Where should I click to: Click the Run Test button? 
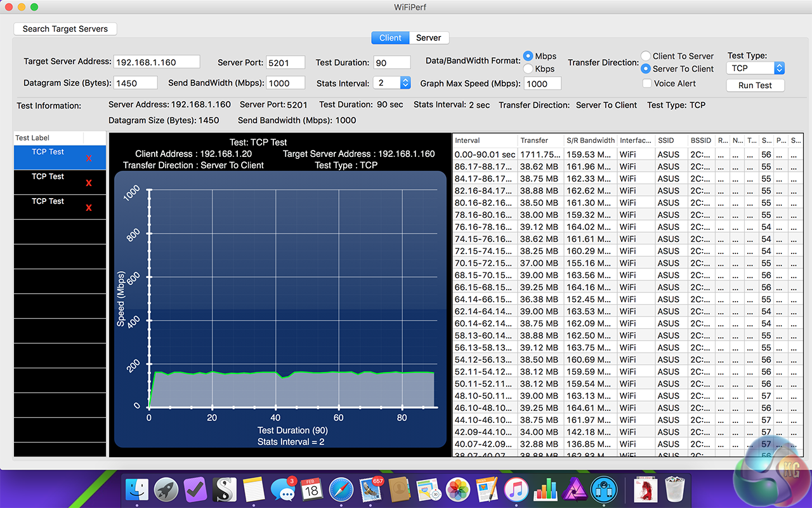(x=755, y=85)
